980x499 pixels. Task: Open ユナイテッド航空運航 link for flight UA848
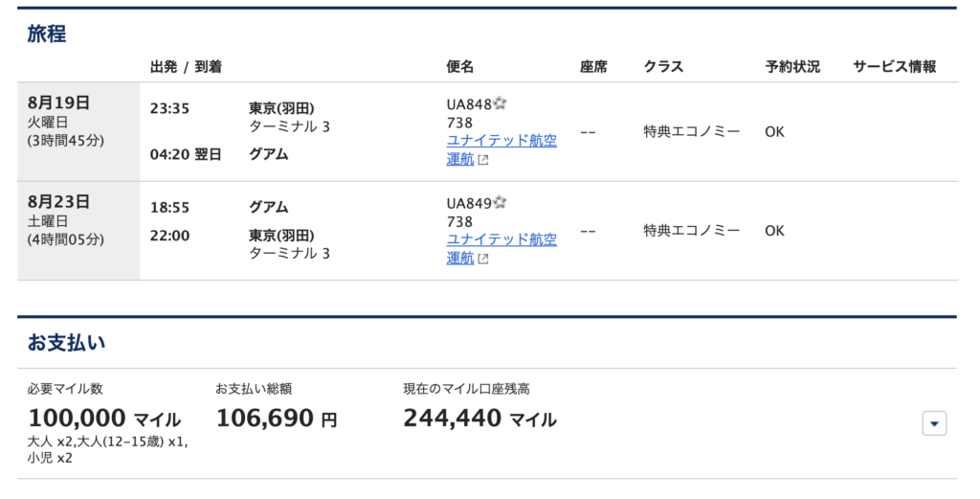tap(501, 141)
